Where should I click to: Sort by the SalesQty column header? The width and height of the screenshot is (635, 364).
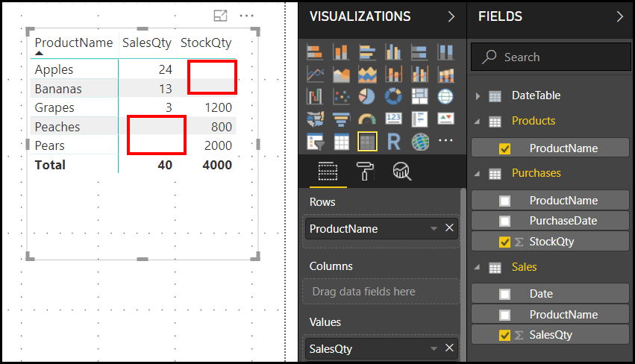[146, 43]
